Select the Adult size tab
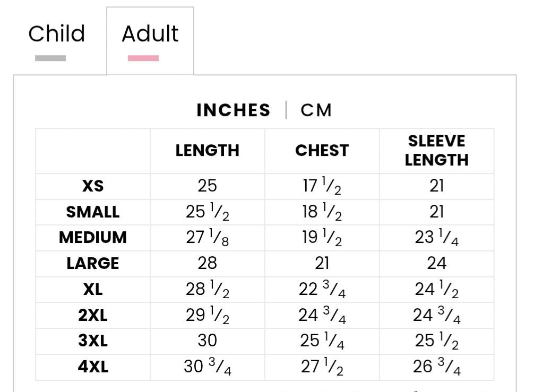 [x=150, y=34]
